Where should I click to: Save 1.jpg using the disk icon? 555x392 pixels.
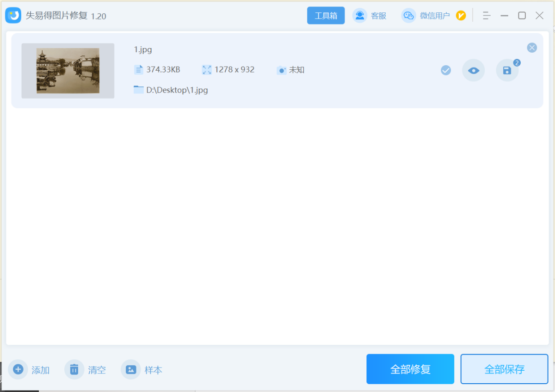pyautogui.click(x=507, y=71)
